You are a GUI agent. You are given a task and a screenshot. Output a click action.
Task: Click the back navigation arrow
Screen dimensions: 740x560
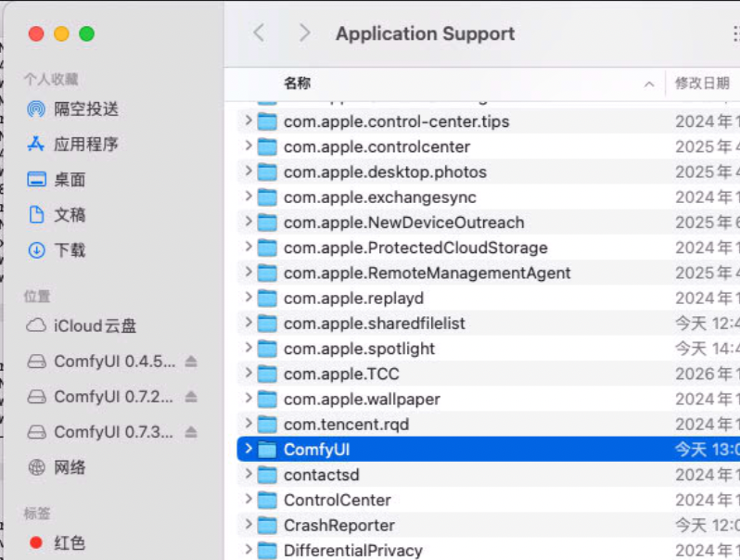[x=259, y=33]
